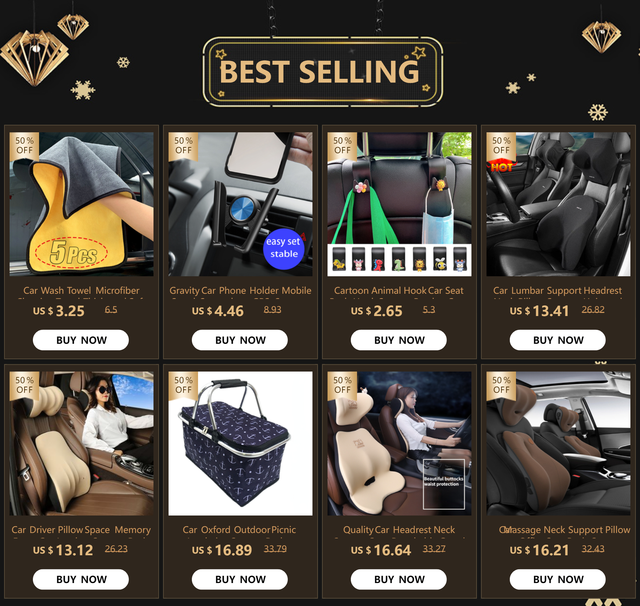Click BUY NOW for Gravity Car Phone Holder
This screenshot has height=606, width=640.
click(240, 340)
